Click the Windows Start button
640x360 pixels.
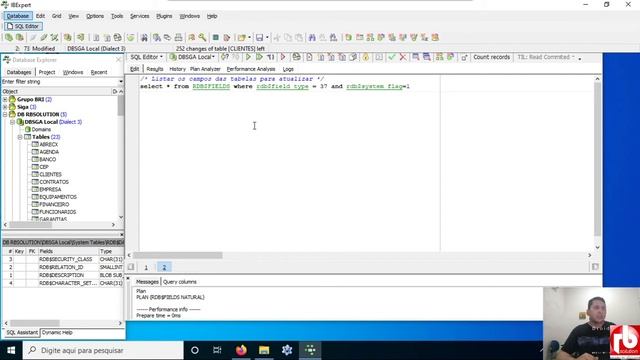[11, 350]
